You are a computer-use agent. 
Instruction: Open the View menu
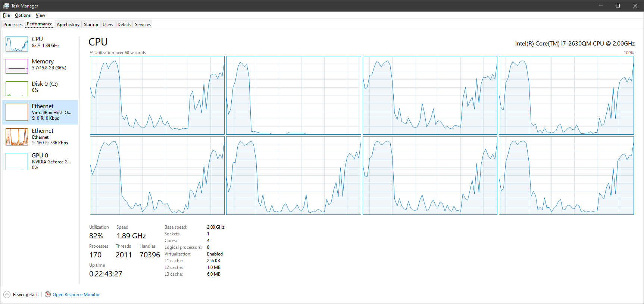coord(40,15)
